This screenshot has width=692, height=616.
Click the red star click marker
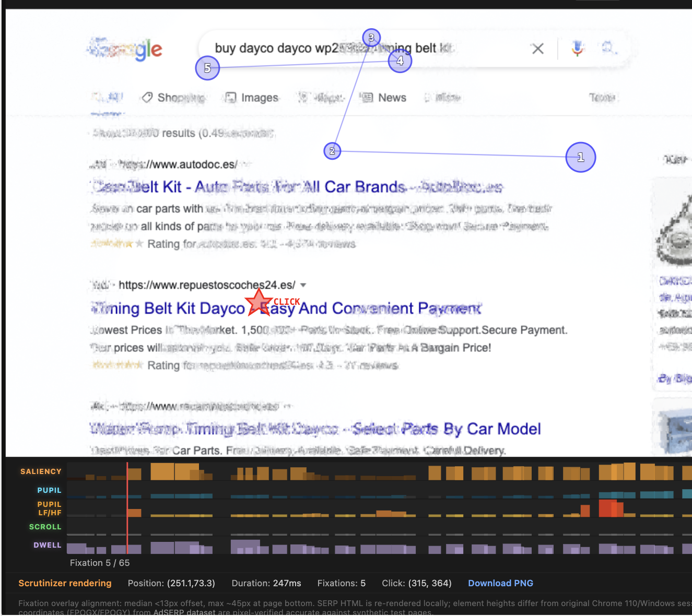point(259,302)
